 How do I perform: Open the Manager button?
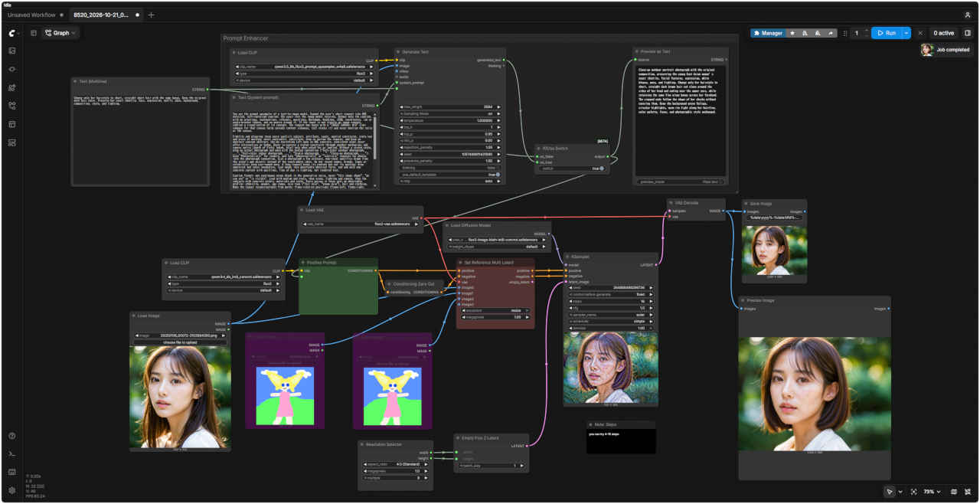point(766,33)
